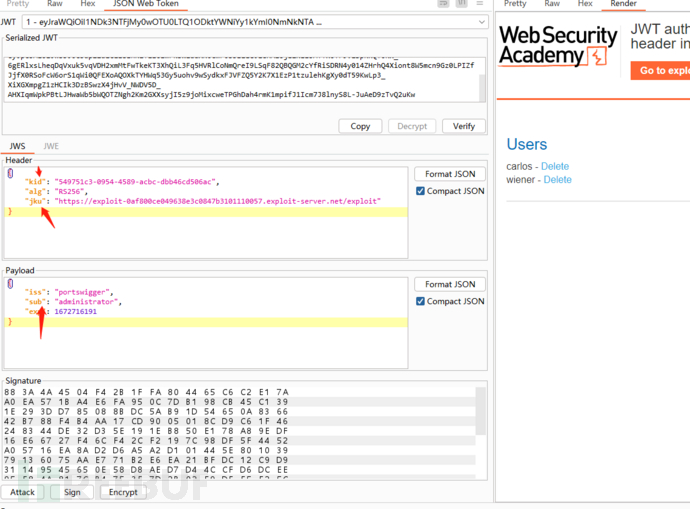
Task: Click Format JSON in the Payload section
Action: click(450, 284)
